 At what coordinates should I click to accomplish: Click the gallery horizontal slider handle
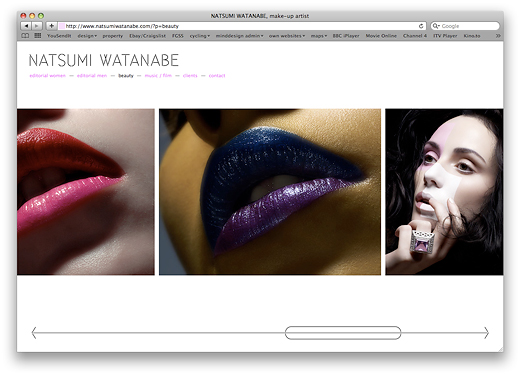click(343, 333)
